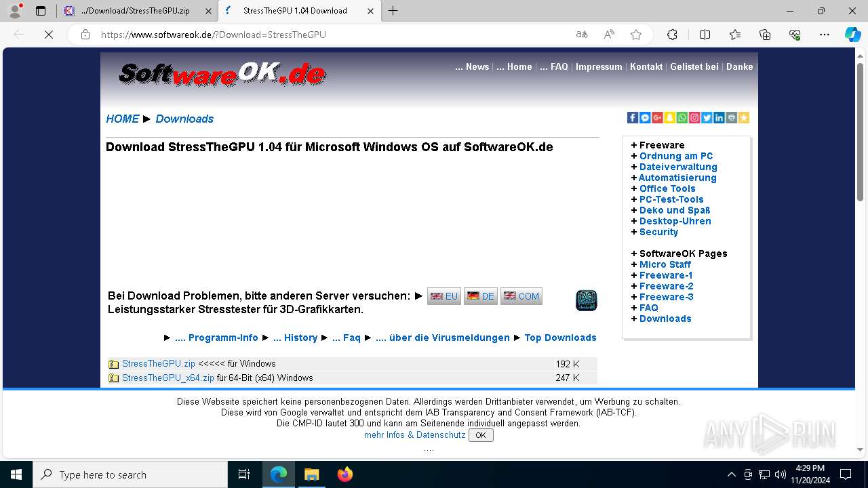Open page translate options
Image resolution: width=868 pixels, height=488 pixels.
582,35
